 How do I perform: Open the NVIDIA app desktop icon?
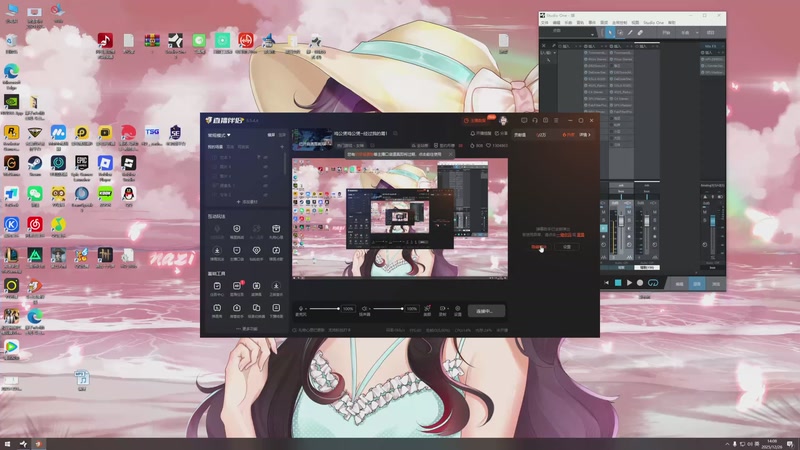[11, 102]
